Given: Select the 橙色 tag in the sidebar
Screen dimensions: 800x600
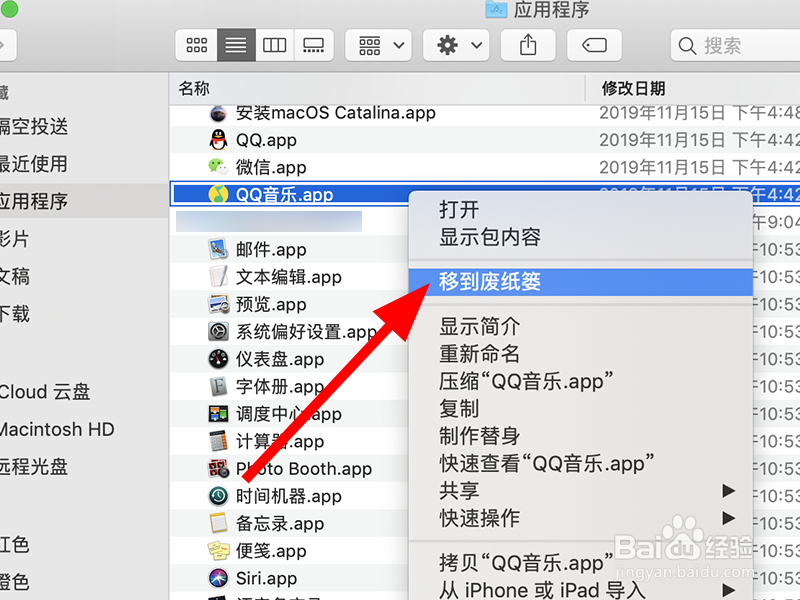Looking at the screenshot, I should tap(84, 582).
